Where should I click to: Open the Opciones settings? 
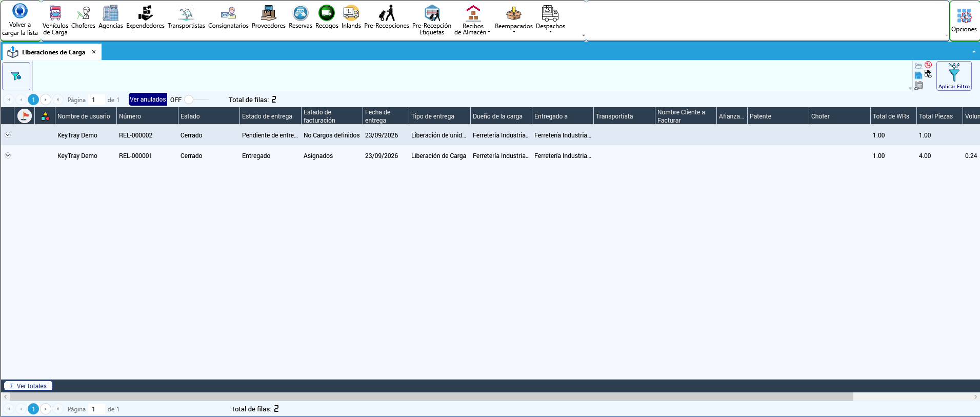click(964, 21)
